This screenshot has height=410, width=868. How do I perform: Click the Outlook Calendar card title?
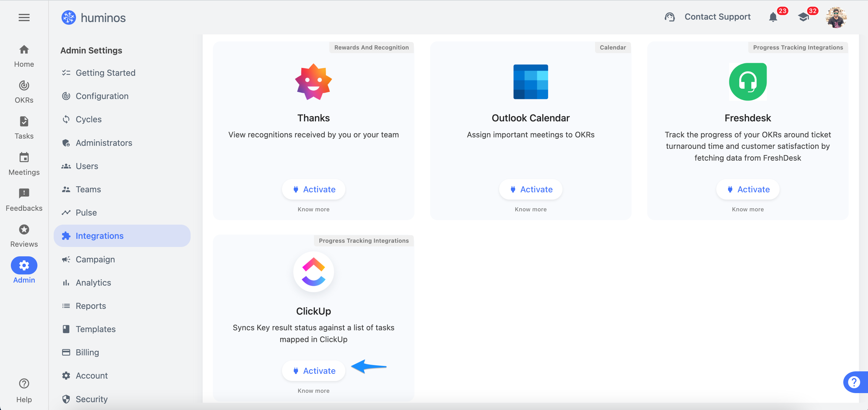tap(531, 118)
